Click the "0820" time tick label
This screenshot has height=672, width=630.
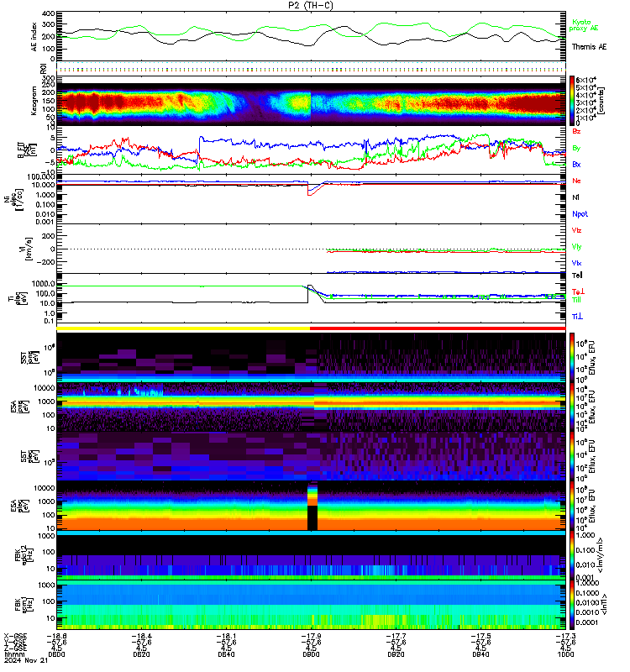tap(141, 654)
